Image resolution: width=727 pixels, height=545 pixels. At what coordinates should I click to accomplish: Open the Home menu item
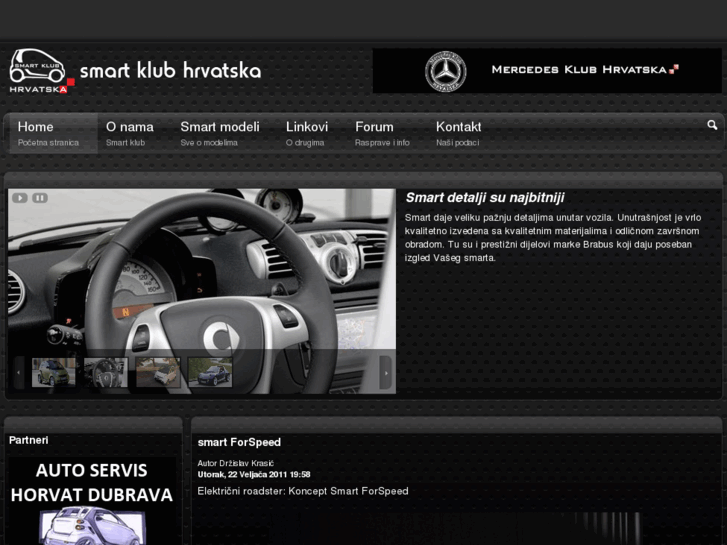tap(52, 133)
